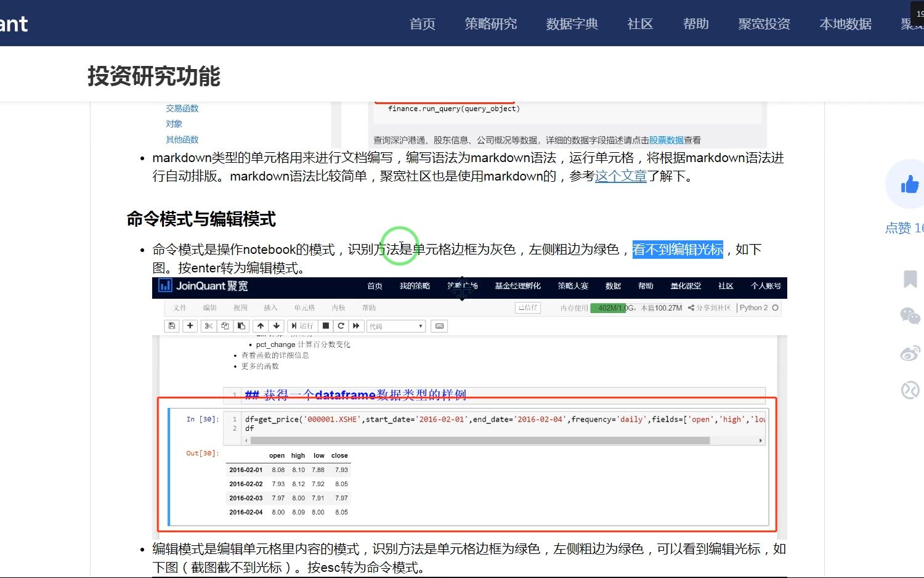This screenshot has width=924, height=578.
Task: Click the stop kernel square icon
Action: [x=326, y=326]
